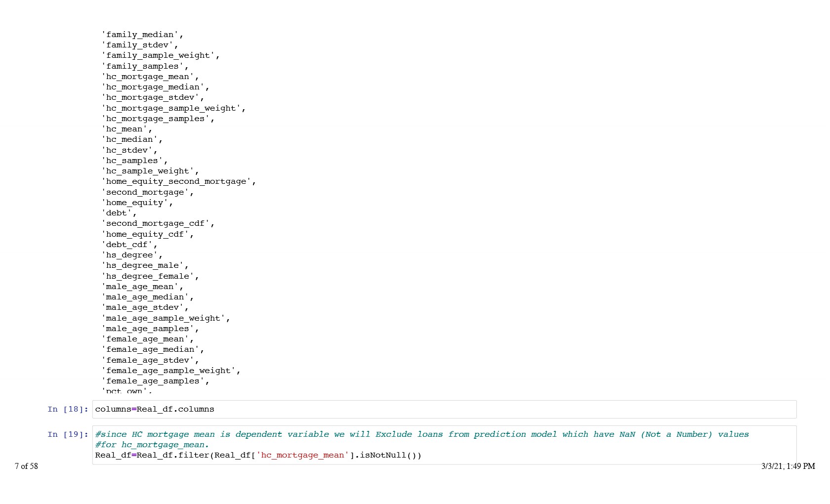Click the comment line starting '#since HC mortgage'
Viewport: 830px width, 504px height.
(421, 434)
